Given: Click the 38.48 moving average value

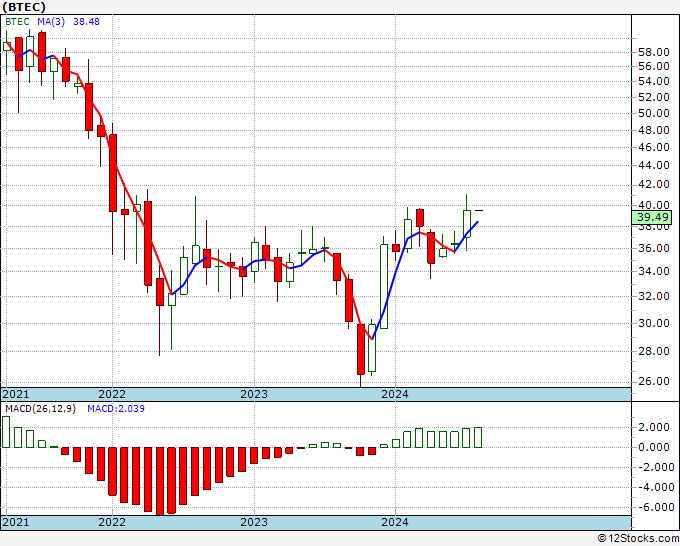Looking at the screenshot, I should coord(86,22).
